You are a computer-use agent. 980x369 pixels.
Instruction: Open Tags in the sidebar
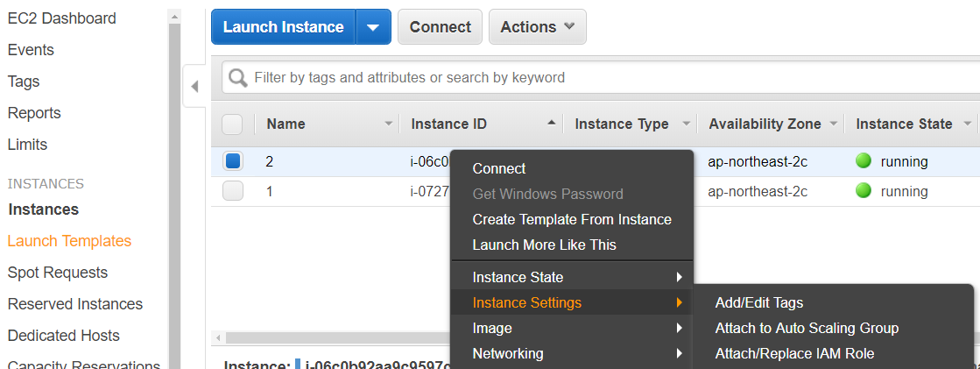pos(24,82)
